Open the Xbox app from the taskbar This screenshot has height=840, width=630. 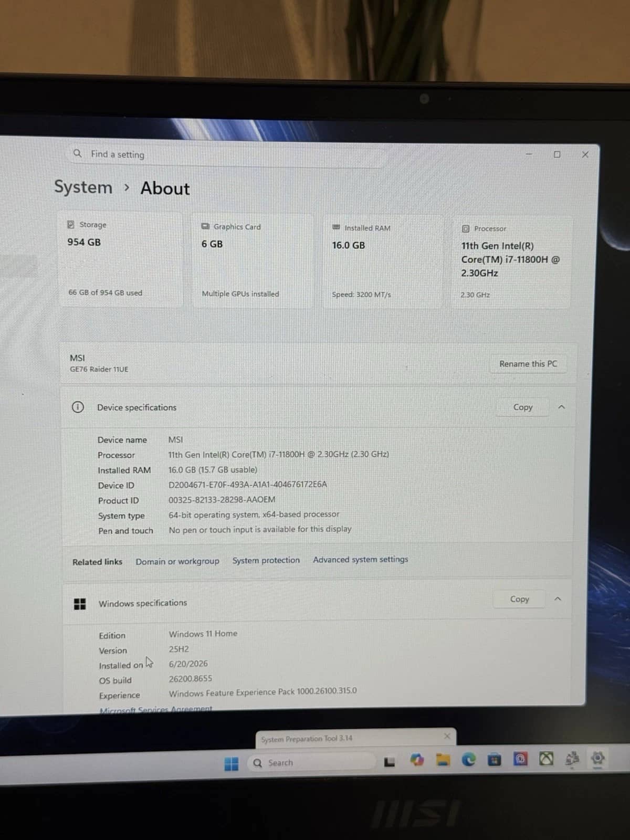[546, 759]
